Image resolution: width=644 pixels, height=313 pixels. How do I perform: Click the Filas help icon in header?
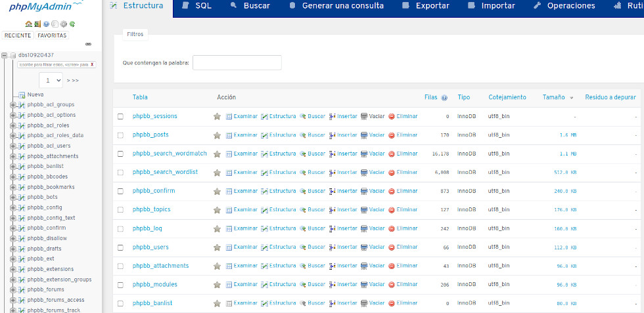click(x=445, y=98)
